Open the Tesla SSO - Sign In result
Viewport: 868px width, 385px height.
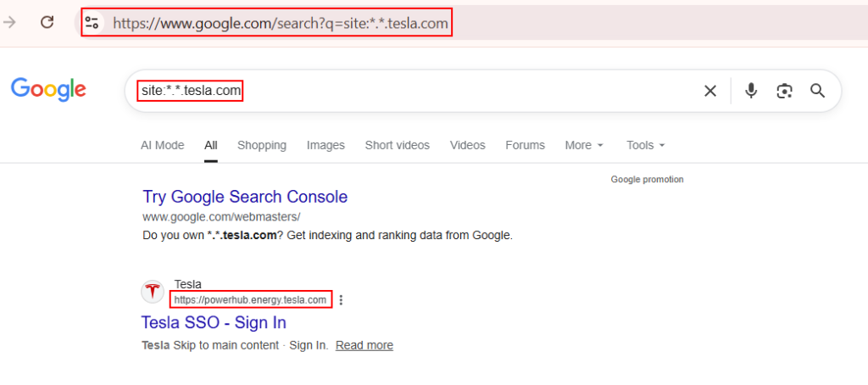214,323
